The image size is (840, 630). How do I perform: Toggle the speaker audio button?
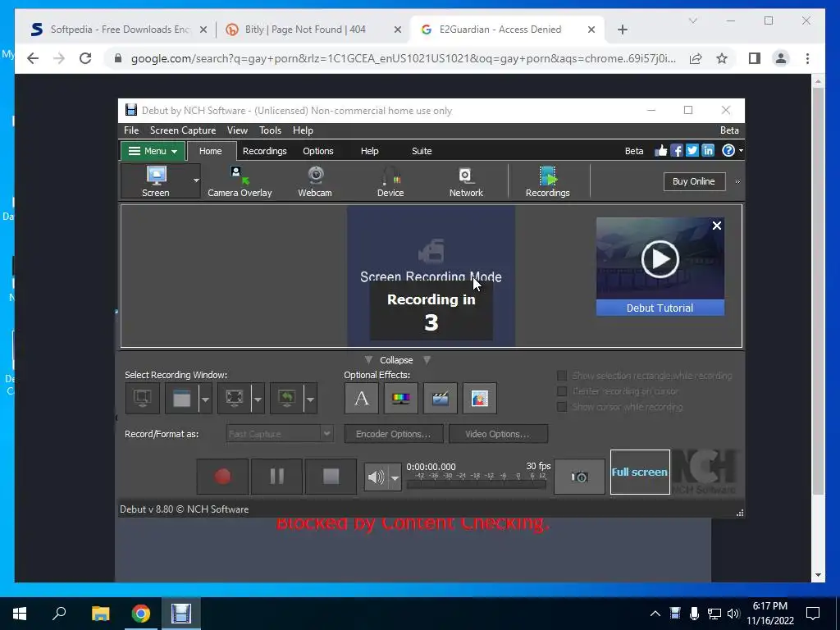click(376, 477)
